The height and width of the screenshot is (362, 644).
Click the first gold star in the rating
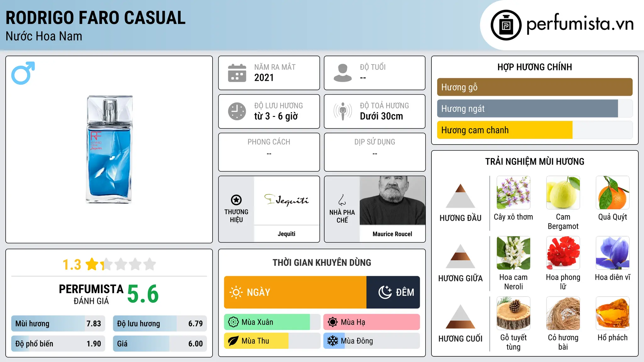click(x=92, y=264)
